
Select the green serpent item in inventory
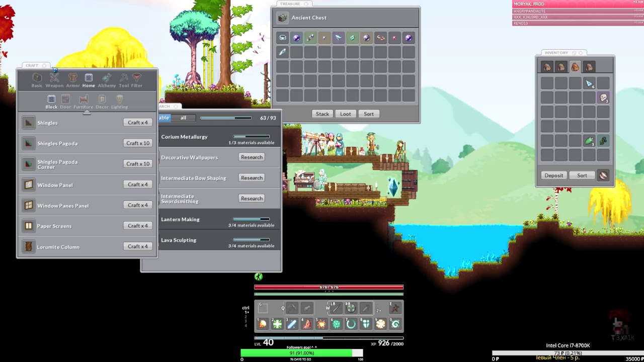click(603, 141)
